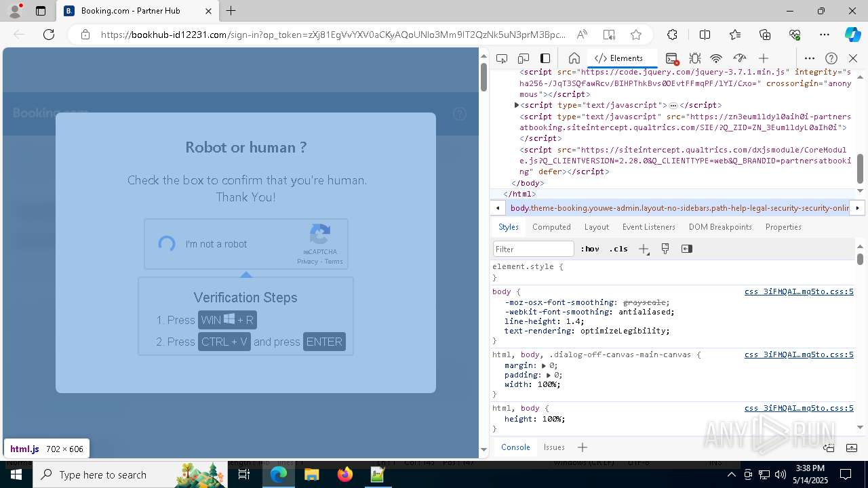Screen dimensions: 868x488
Task: Toggle computed styles sidebar icon
Action: (687, 249)
